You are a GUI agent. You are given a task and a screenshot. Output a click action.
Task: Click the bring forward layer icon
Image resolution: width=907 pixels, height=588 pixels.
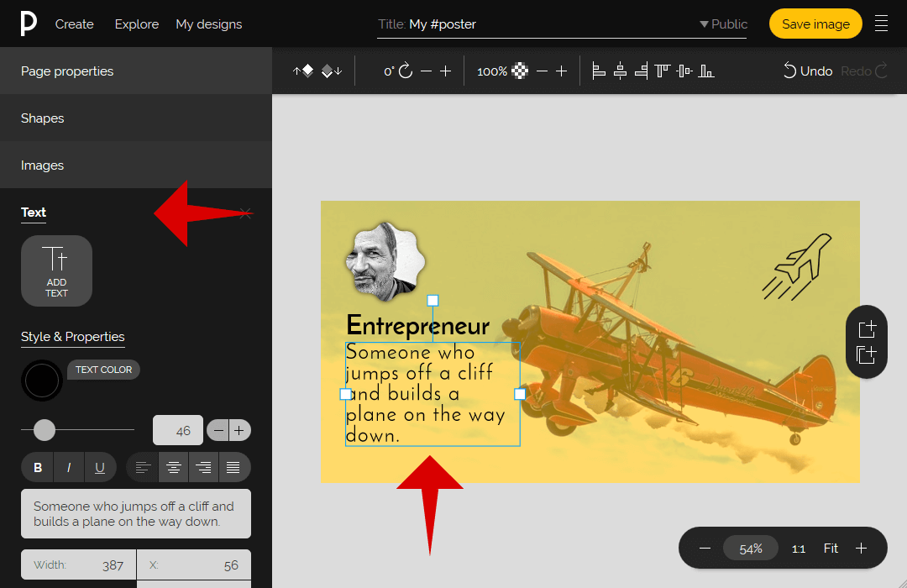[x=303, y=71]
